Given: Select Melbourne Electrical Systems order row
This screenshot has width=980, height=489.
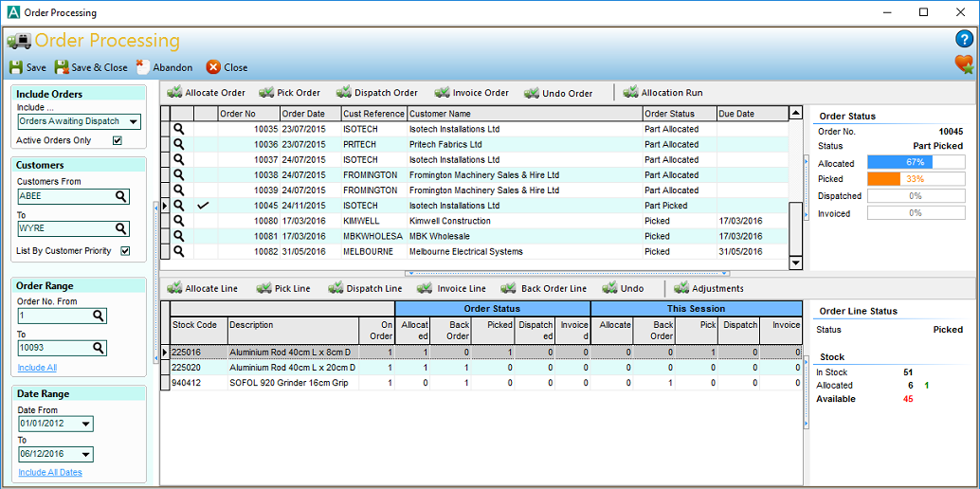Looking at the screenshot, I should click(x=475, y=251).
